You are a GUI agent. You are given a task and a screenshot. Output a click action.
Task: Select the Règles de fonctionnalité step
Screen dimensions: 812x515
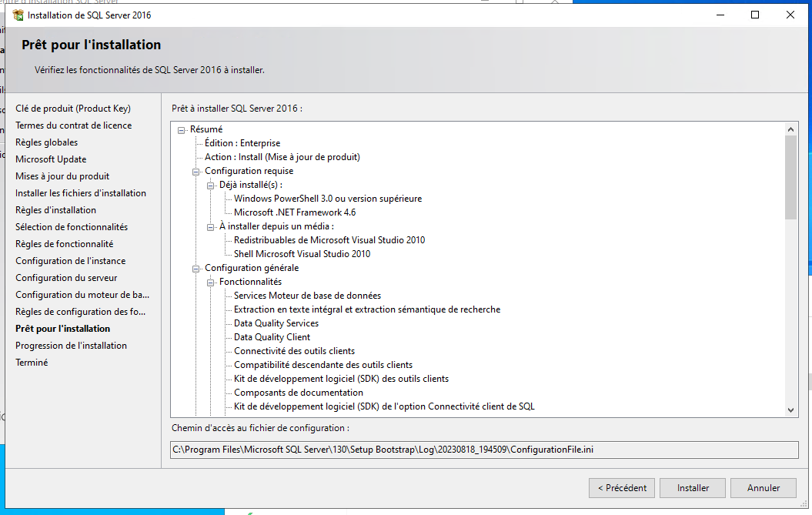(64, 244)
